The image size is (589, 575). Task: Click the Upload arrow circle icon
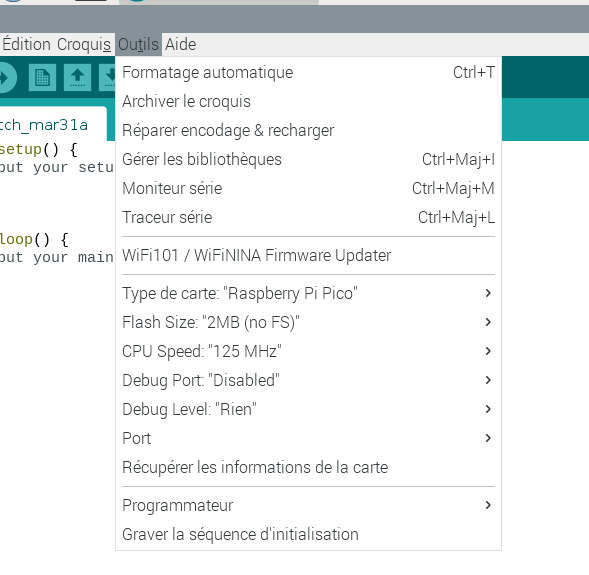[6, 77]
